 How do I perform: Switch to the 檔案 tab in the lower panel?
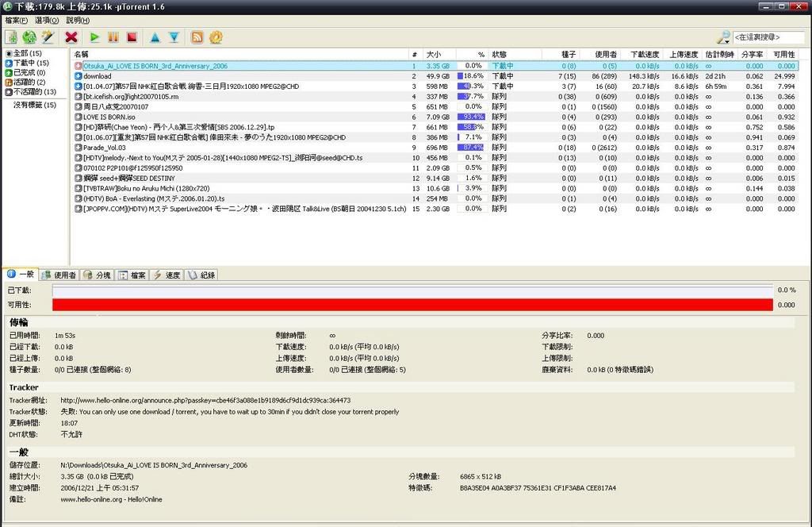(132, 275)
